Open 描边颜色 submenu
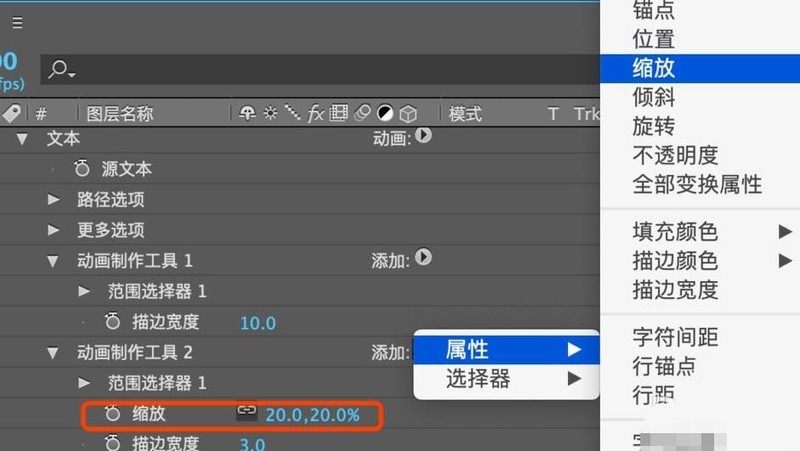 (700, 261)
